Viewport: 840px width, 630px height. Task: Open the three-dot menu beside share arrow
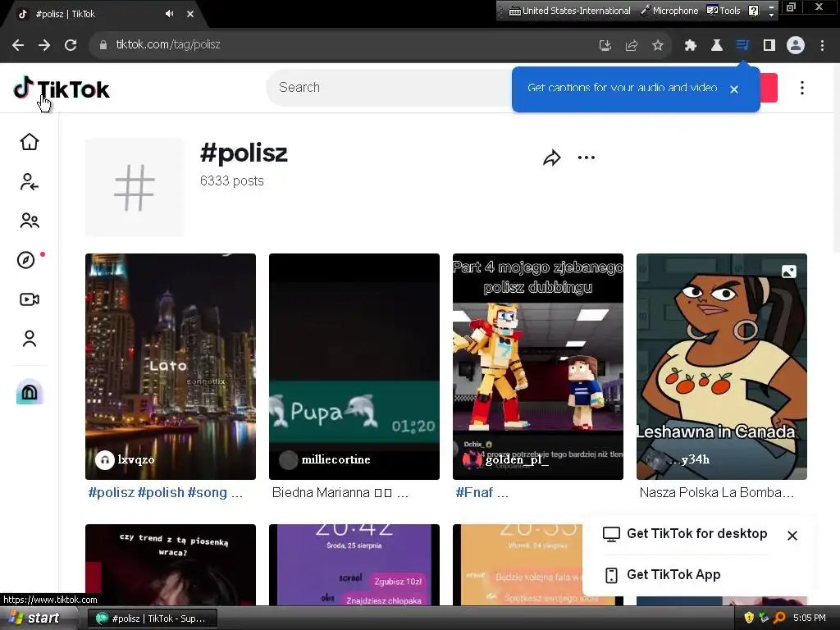coord(587,157)
